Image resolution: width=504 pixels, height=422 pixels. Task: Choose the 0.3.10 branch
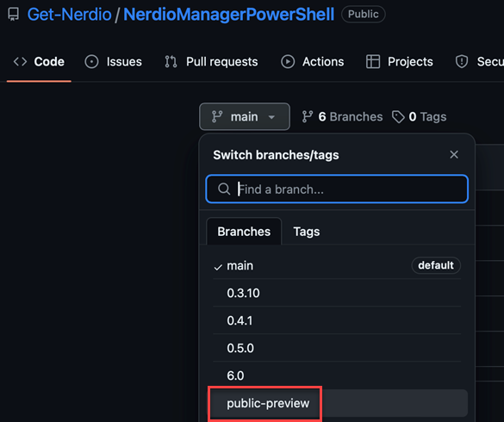point(337,293)
